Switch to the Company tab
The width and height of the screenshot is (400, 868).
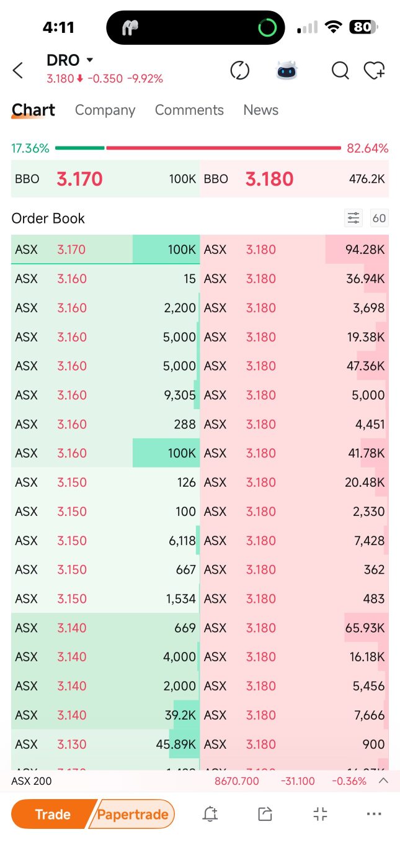[105, 110]
